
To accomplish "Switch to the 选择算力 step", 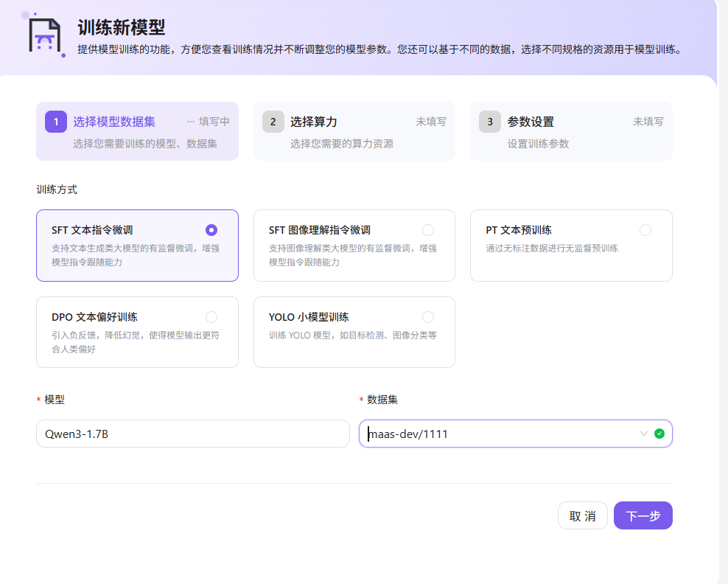I will tap(354, 133).
